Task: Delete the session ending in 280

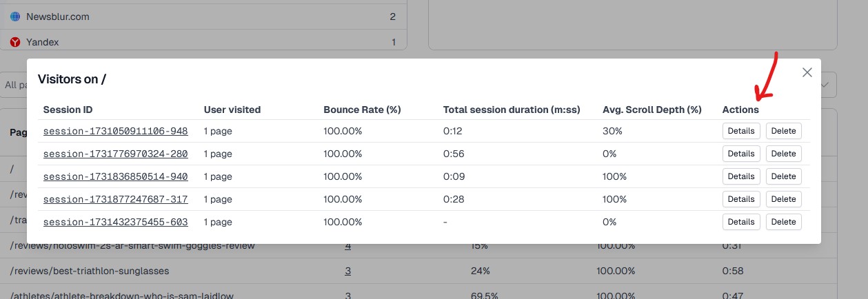Action: click(x=783, y=154)
